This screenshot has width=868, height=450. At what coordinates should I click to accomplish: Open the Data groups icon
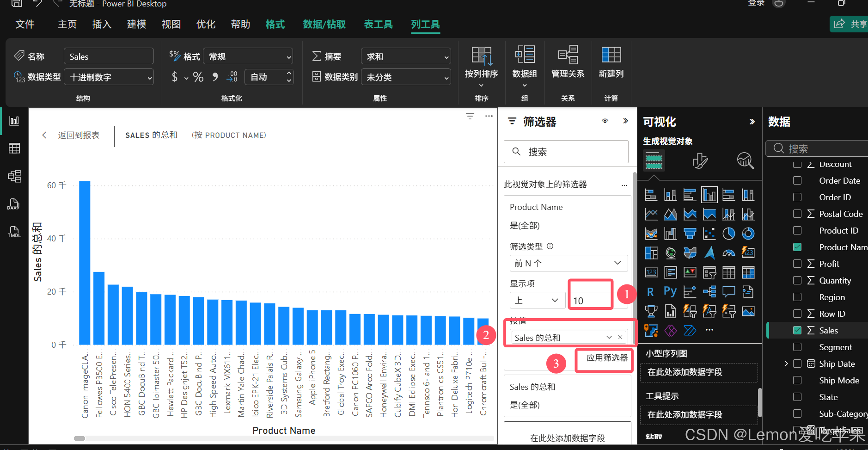pos(525,55)
